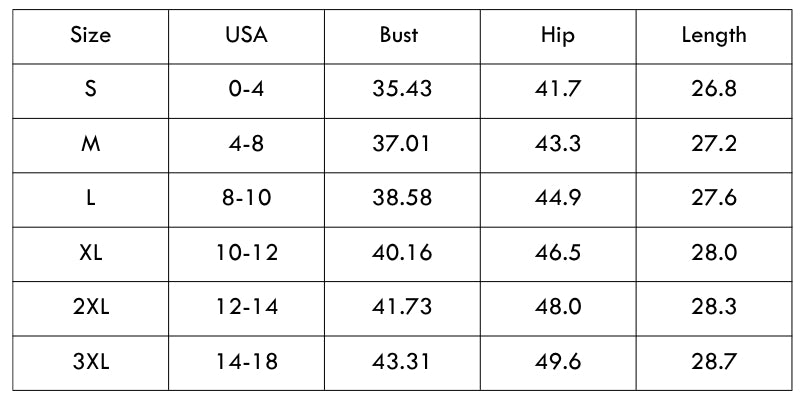Click the USA column header
The height and width of the screenshot is (400, 800).
(246, 35)
